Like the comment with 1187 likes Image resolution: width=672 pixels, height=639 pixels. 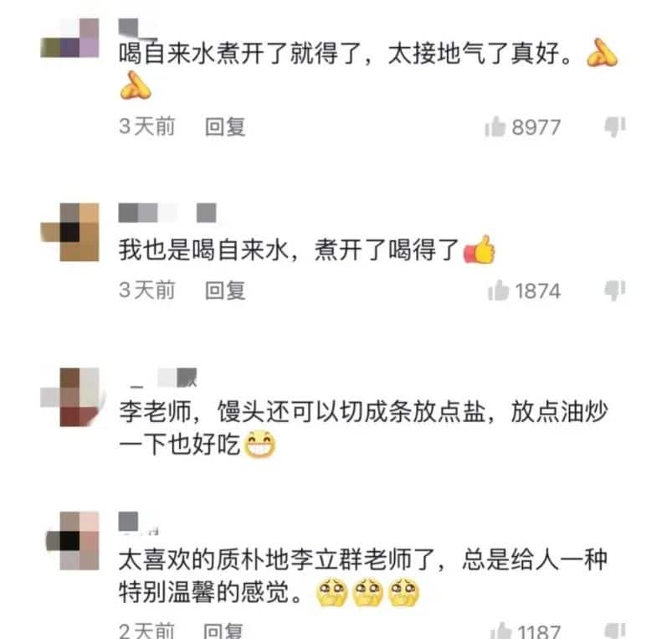click(501, 631)
